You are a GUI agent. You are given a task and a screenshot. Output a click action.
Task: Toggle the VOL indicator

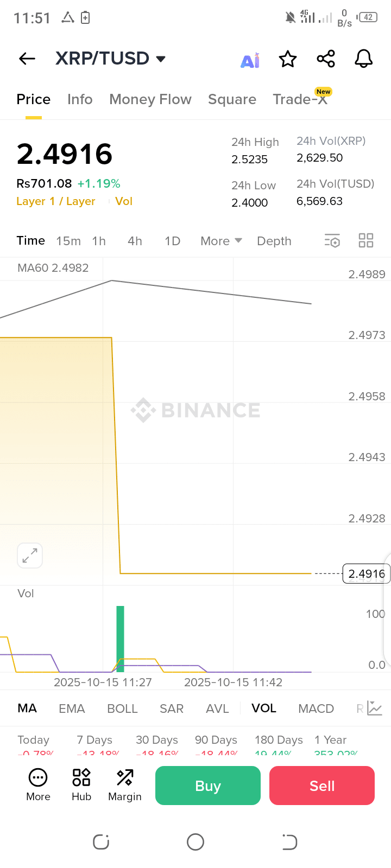tap(264, 708)
